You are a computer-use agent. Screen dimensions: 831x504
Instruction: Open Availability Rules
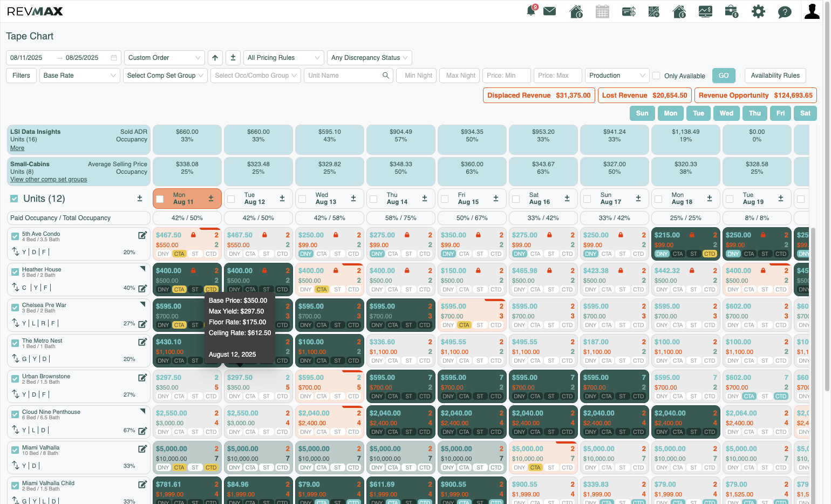pyautogui.click(x=775, y=76)
